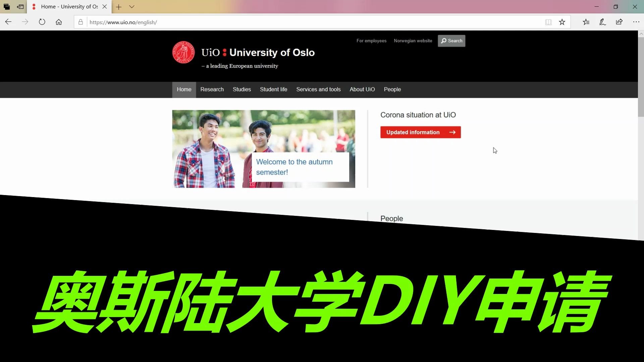Open the tabs you've set aside icon

[7, 7]
